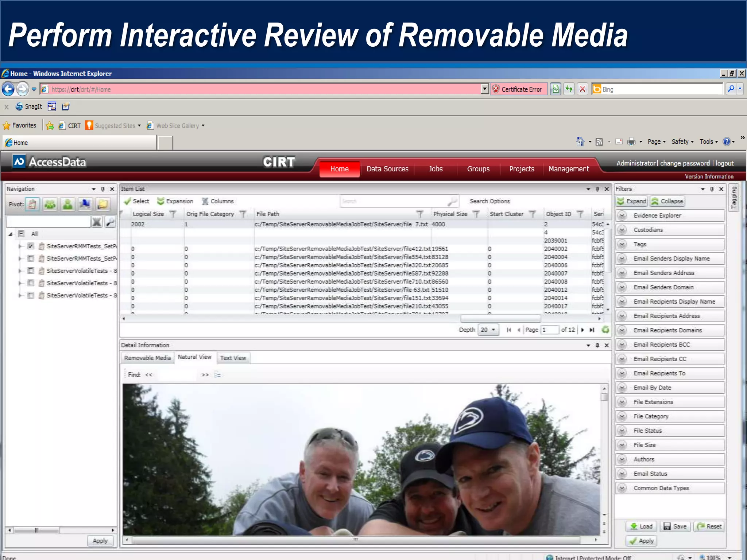Click the change password link
Viewport: 747px width, 560px height.
point(685,163)
